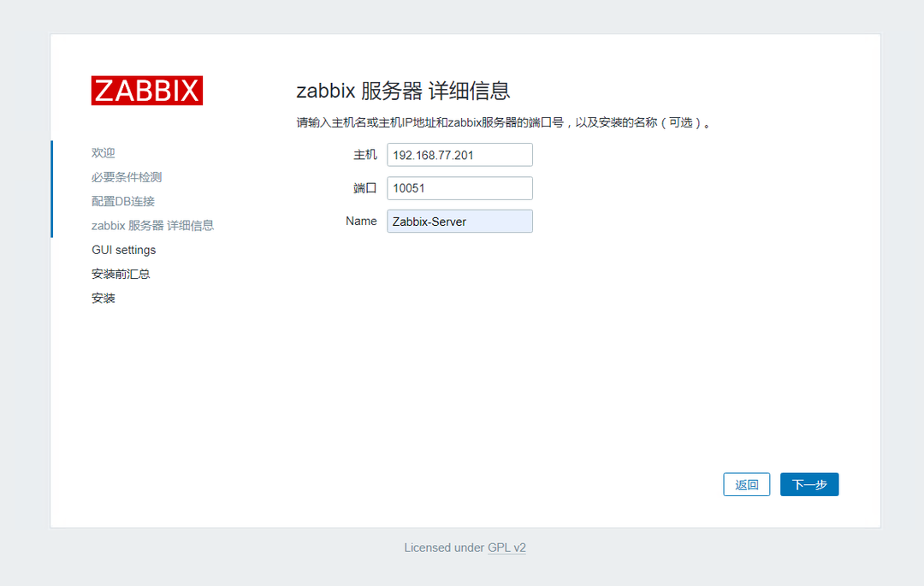This screenshot has height=586, width=924.
Task: Focus the Name field containing Zabbix-Server
Action: pos(459,222)
